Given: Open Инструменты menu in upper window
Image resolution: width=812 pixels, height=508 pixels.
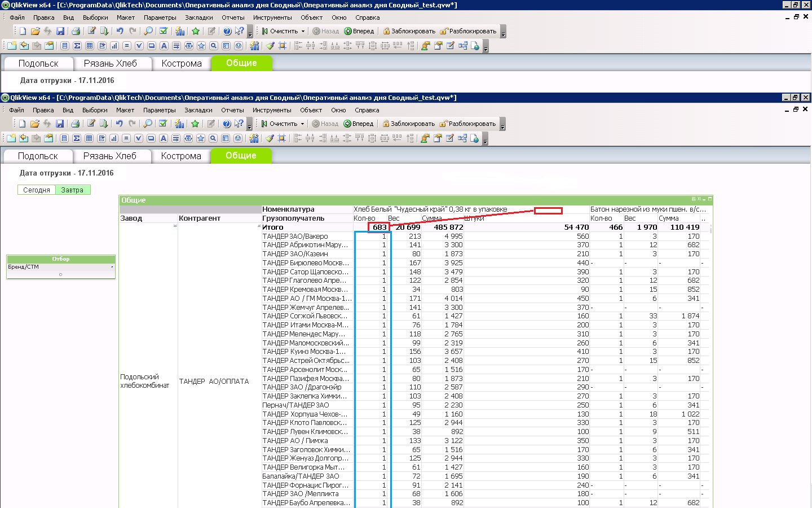Looking at the screenshot, I should point(272,17).
